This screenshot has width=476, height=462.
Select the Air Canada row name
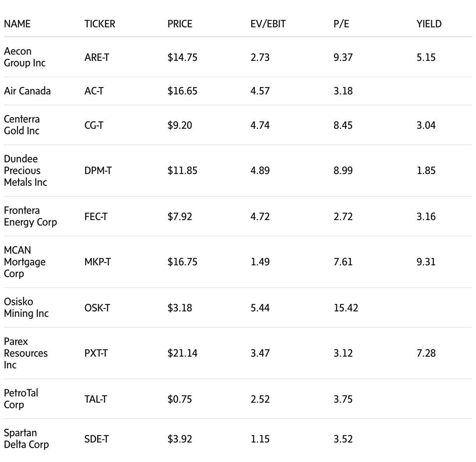click(27, 91)
